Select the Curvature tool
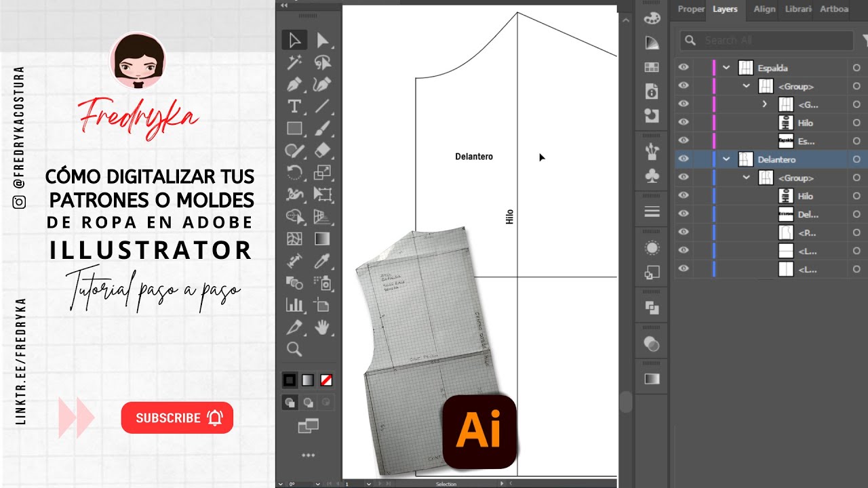The width and height of the screenshot is (868, 488). pos(323,85)
